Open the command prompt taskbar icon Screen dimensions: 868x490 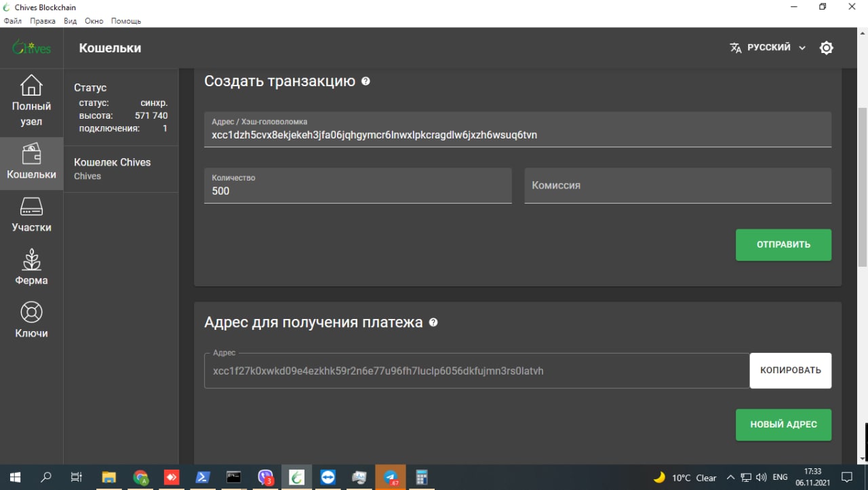[x=234, y=477]
